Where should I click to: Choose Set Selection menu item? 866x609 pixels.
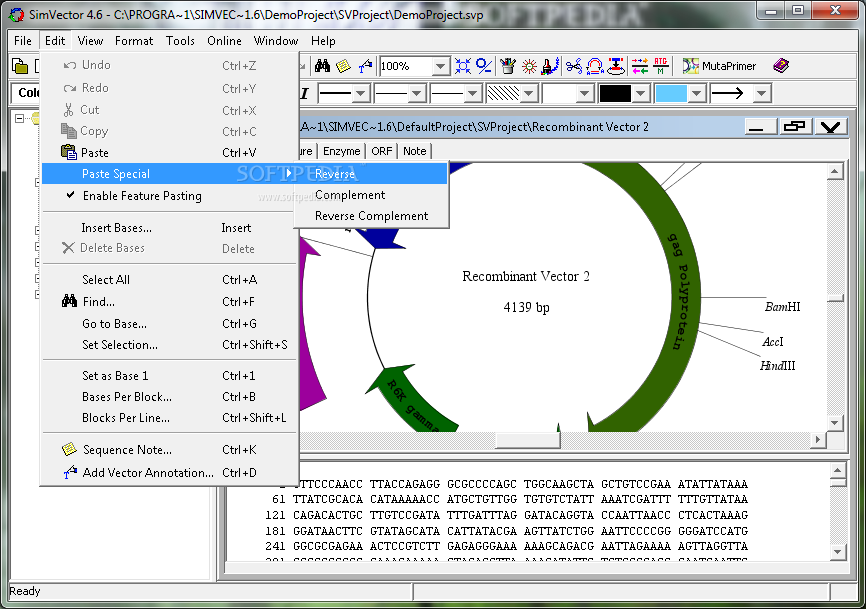[168, 345]
